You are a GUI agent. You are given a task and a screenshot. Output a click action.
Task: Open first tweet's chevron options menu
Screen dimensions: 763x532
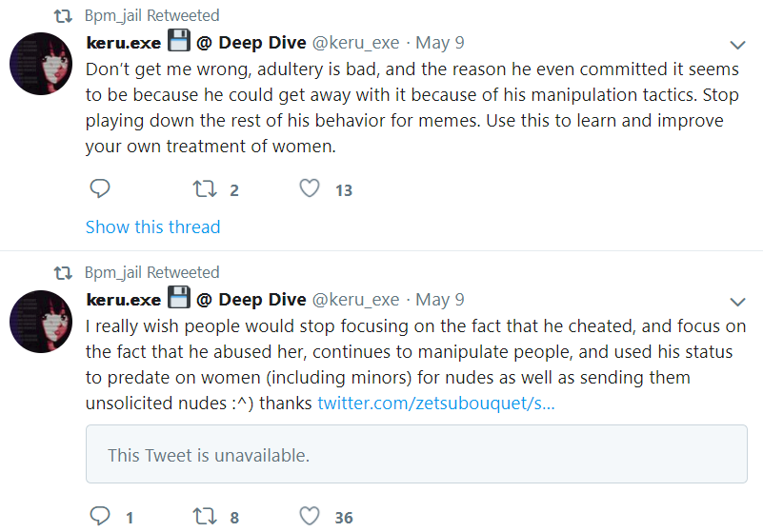(737, 46)
